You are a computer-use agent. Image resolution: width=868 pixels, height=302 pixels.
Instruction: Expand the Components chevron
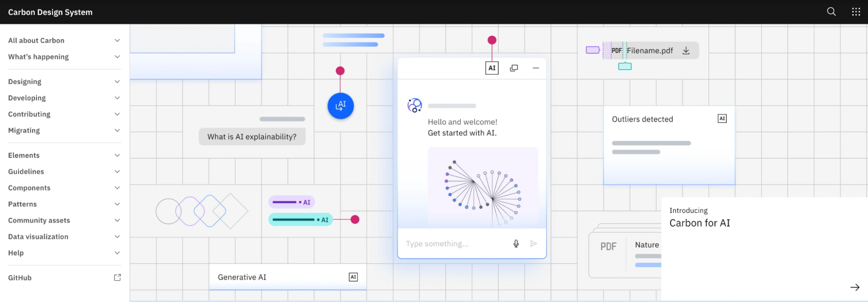point(117,188)
